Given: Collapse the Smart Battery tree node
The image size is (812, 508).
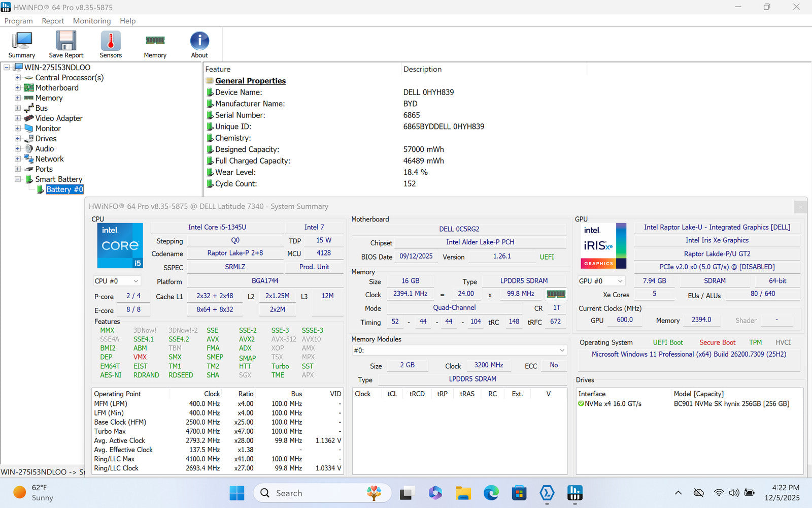Looking at the screenshot, I should [x=18, y=179].
